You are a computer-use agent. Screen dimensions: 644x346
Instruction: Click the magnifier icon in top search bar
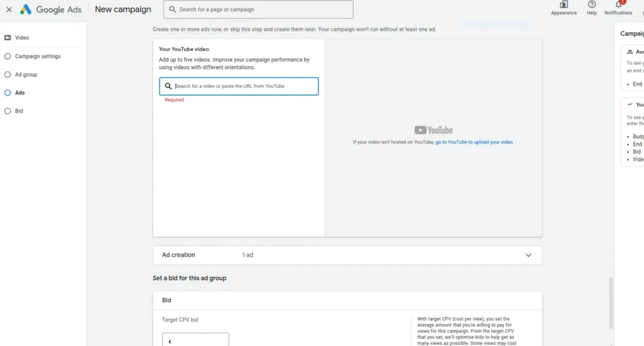coord(172,9)
